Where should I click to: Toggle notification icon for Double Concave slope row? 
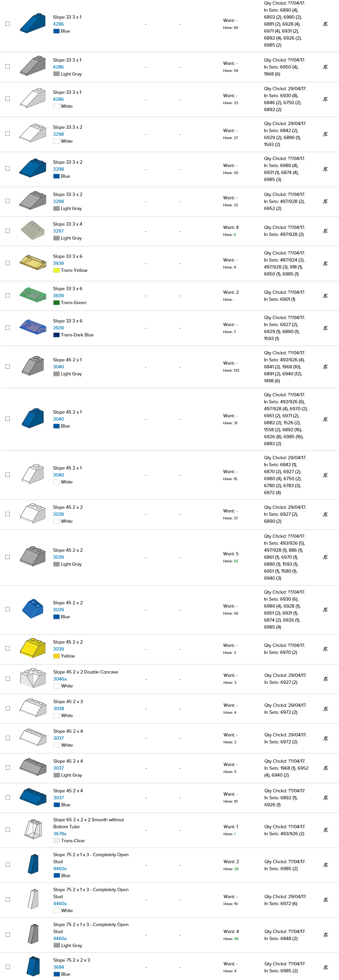point(325,679)
